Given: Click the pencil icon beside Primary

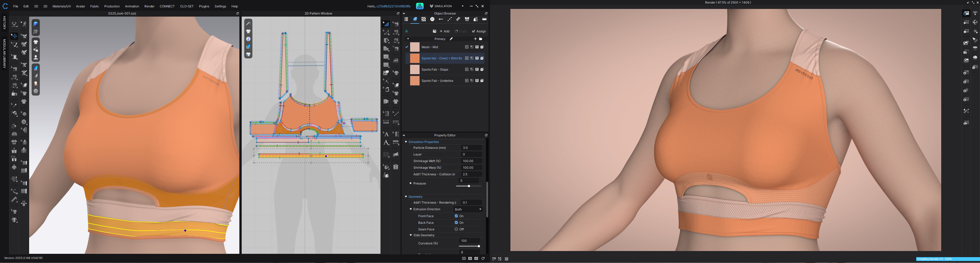Looking at the screenshot, I should point(451,39).
